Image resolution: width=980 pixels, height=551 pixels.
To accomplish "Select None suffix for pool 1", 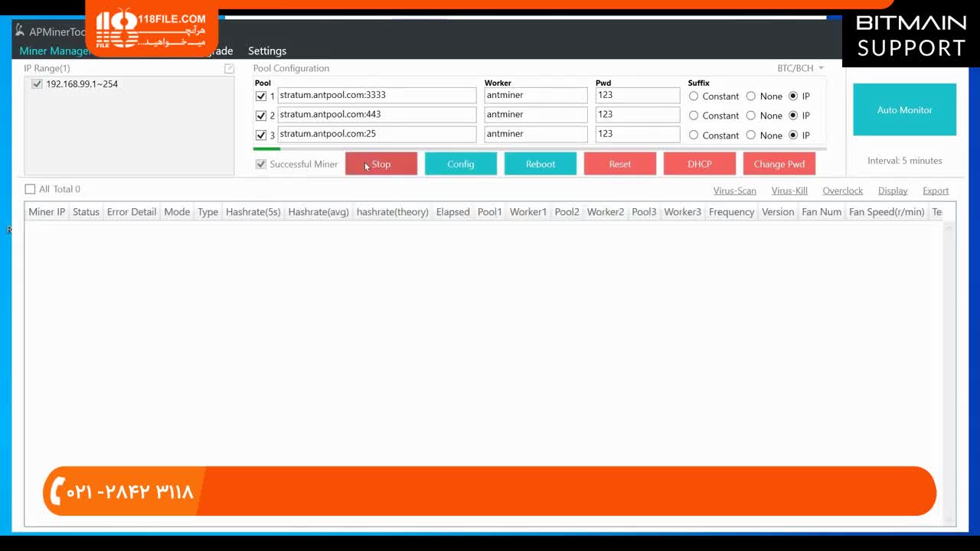I will tap(750, 96).
